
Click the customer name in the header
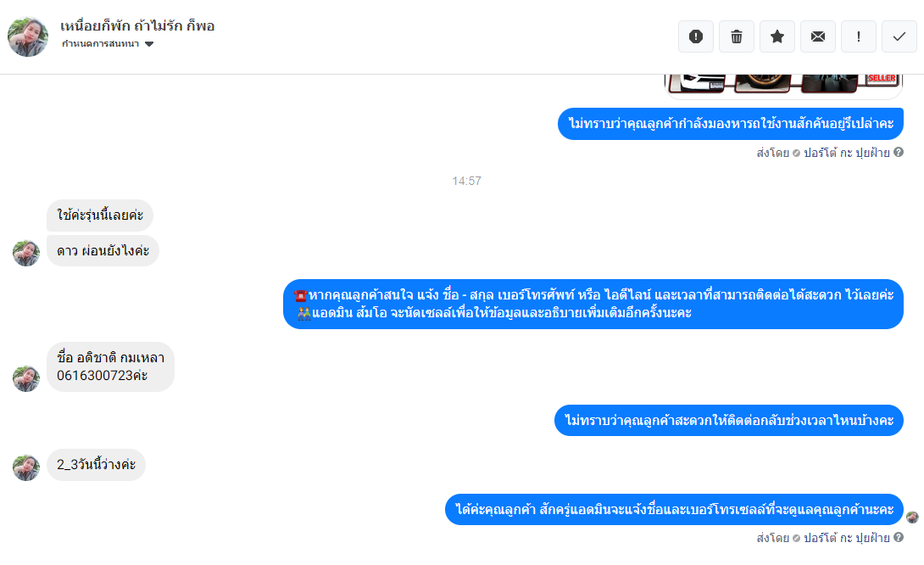coord(137,26)
